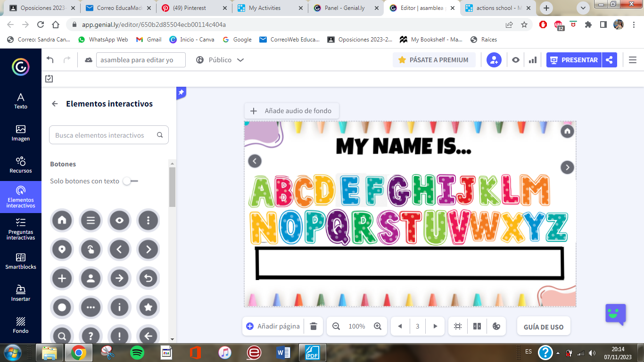Click the undo arrow in top toolbar
644x362 pixels.
[x=50, y=60]
